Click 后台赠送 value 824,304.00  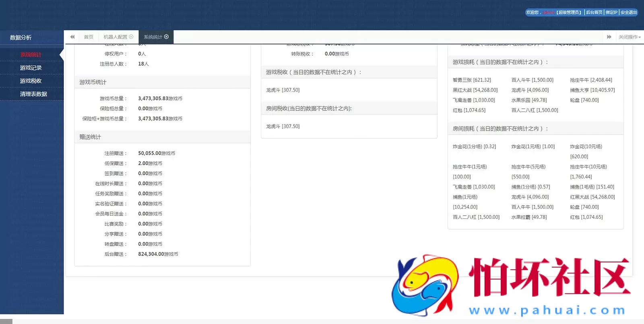(x=158, y=254)
